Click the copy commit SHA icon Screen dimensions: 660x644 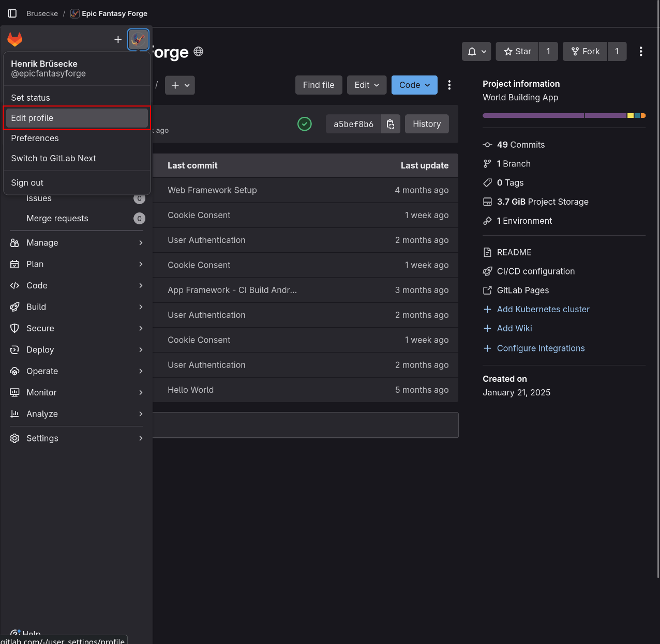click(391, 124)
